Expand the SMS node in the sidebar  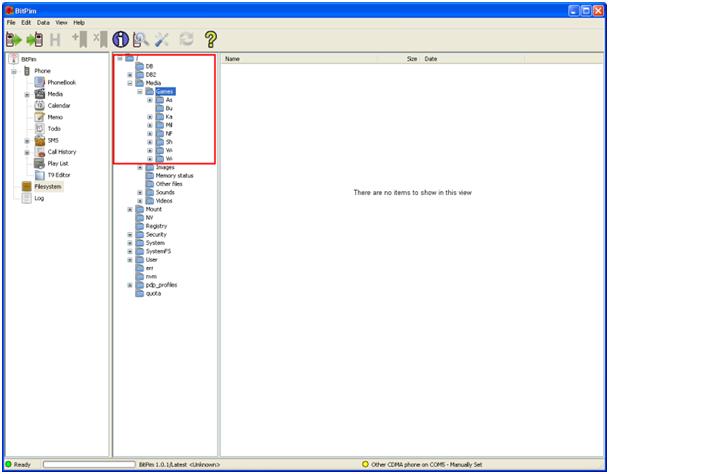coord(27,141)
